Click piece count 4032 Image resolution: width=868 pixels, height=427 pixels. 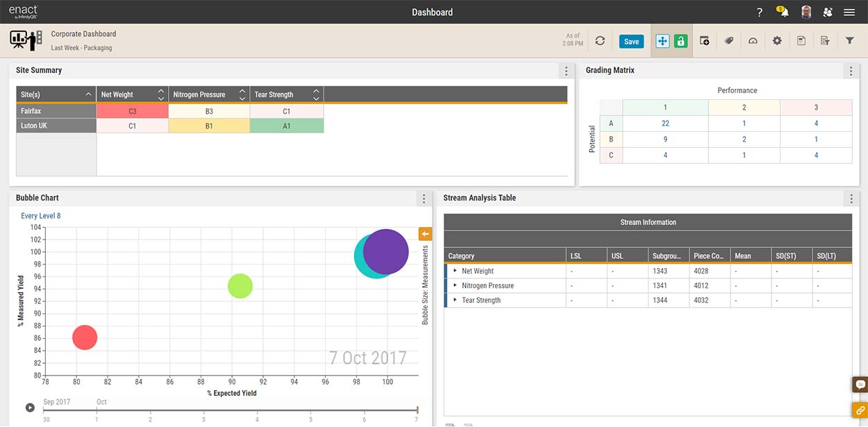pos(701,301)
